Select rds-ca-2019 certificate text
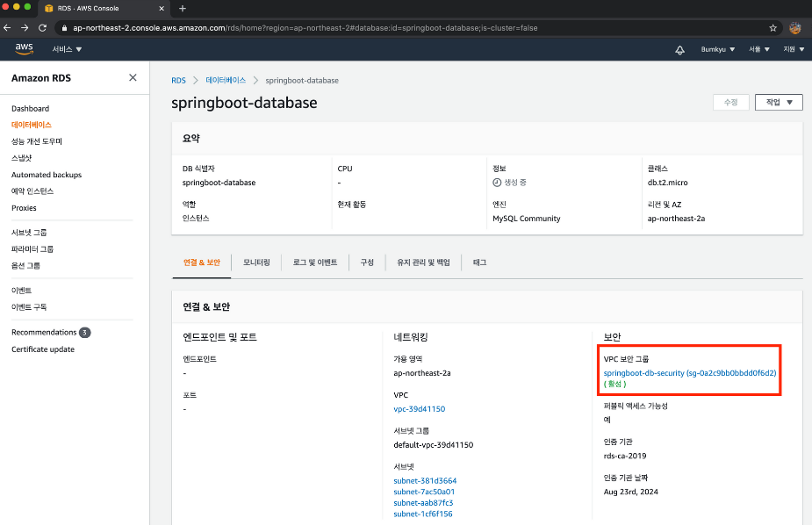 625,457
